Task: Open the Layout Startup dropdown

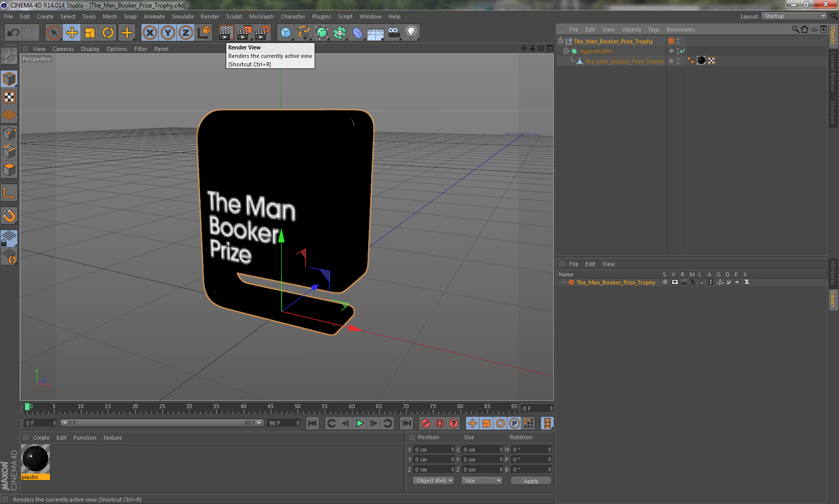Action: [x=795, y=16]
